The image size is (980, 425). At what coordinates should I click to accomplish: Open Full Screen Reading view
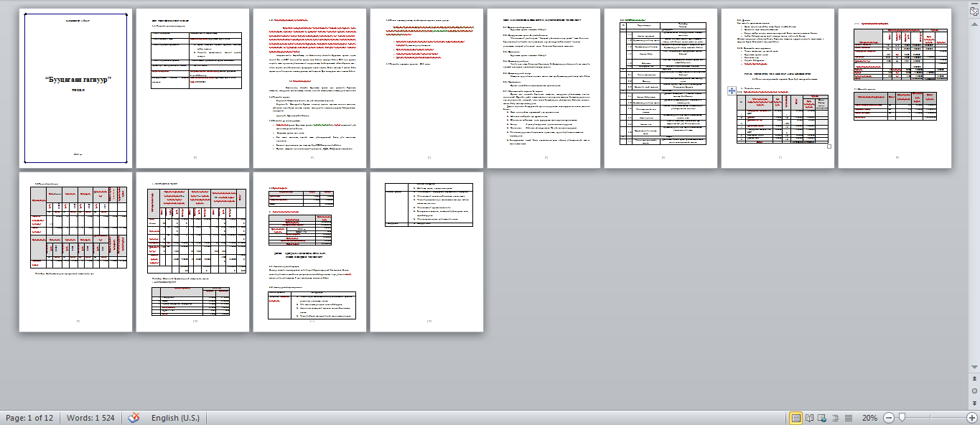coord(809,418)
